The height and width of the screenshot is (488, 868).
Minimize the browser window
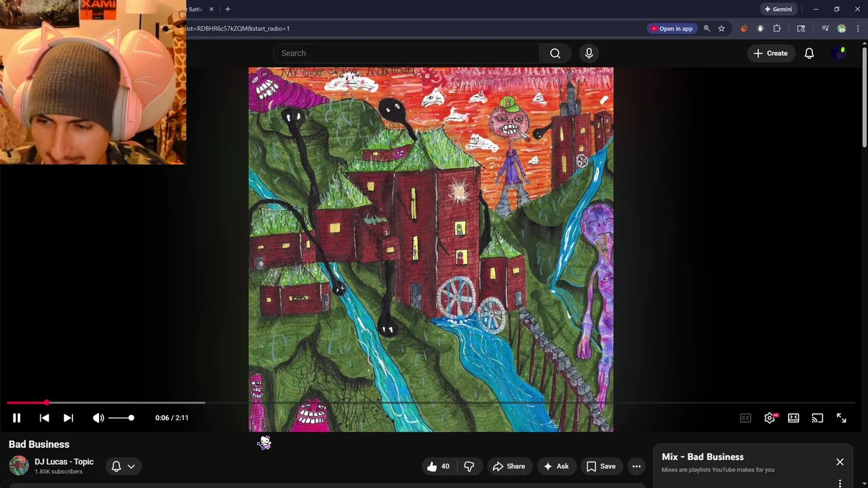[816, 9]
